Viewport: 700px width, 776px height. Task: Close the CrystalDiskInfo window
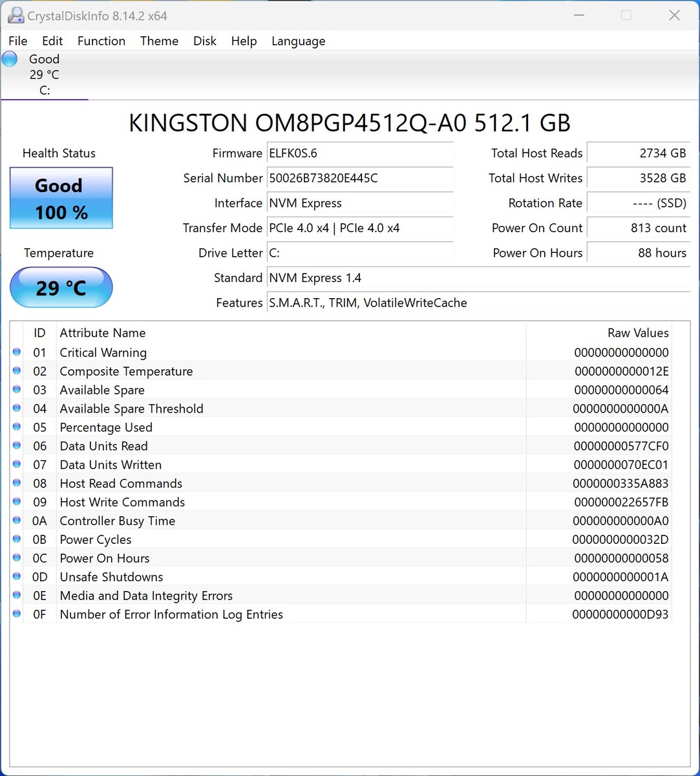[x=674, y=16]
